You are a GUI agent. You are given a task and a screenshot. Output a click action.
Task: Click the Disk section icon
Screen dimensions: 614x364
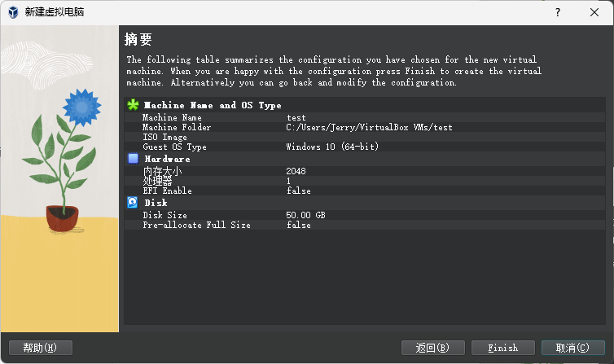(134, 202)
